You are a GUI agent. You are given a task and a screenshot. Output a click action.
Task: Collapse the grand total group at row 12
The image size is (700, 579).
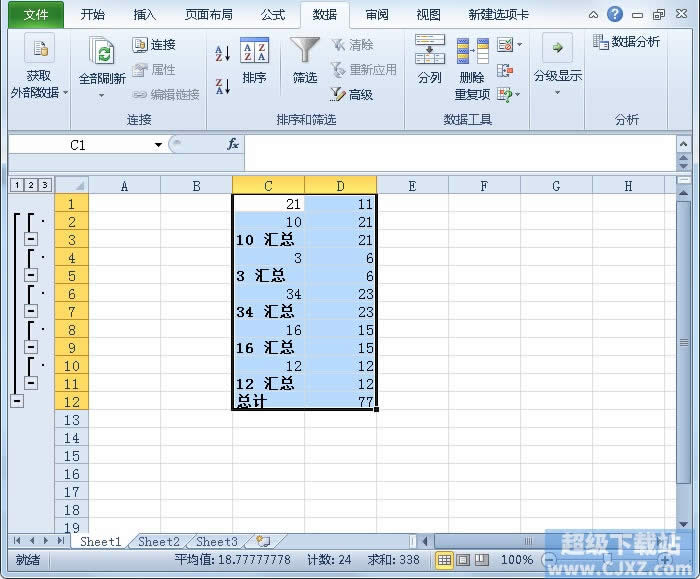pyautogui.click(x=17, y=401)
